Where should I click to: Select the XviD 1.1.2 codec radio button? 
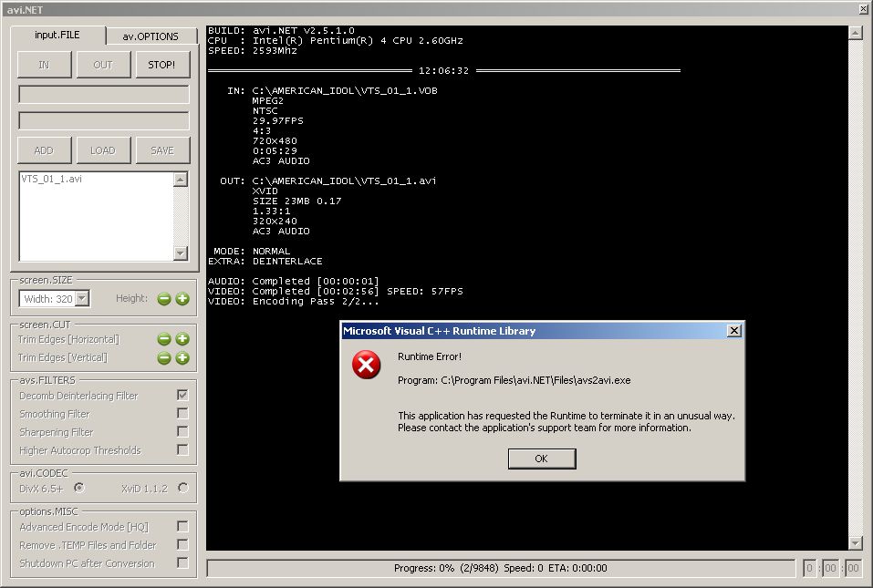[182, 488]
